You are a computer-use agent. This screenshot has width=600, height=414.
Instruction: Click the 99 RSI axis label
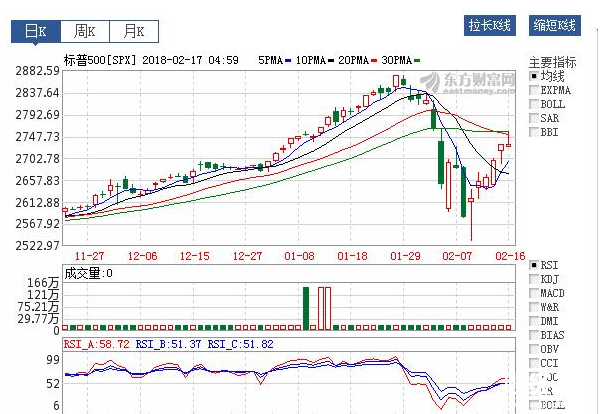[x=53, y=360]
